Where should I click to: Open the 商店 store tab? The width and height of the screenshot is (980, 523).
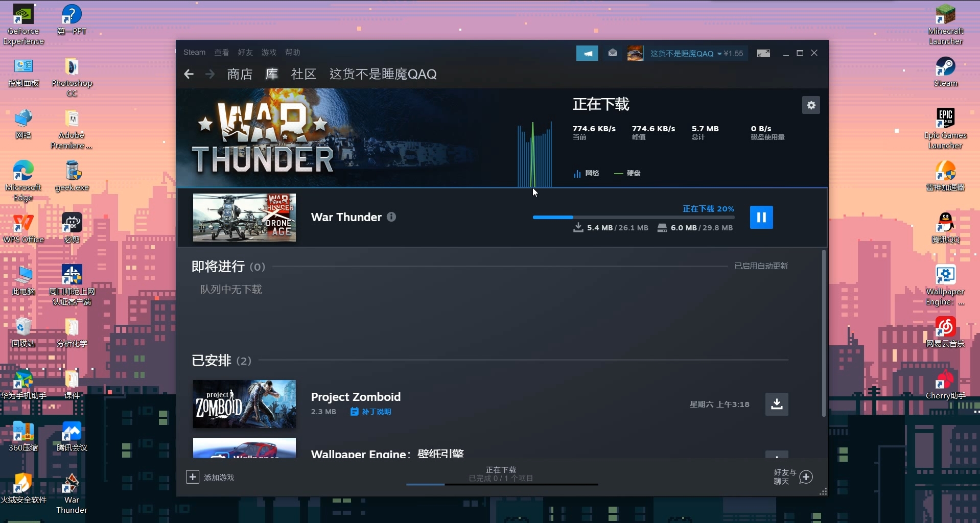tap(240, 74)
